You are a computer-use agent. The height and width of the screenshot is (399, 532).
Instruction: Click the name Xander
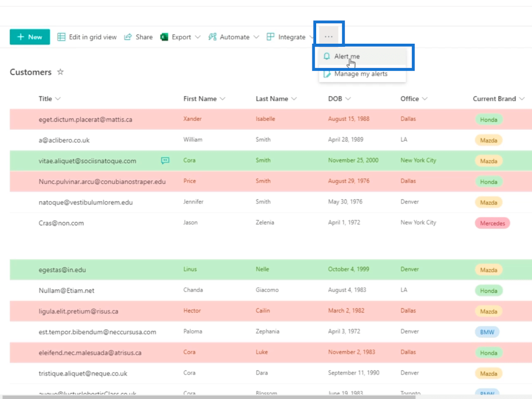coord(192,118)
